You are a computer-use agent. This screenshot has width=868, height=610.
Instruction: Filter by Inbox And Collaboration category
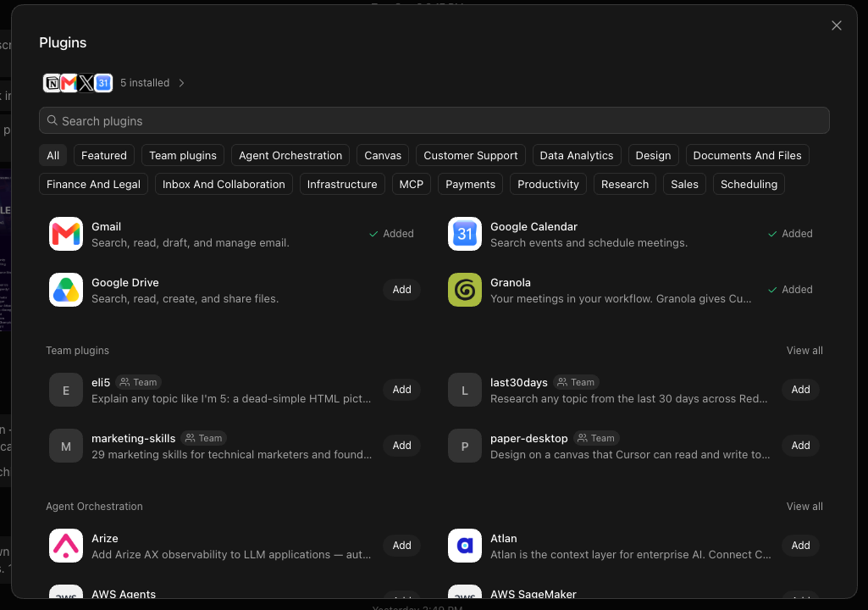pyautogui.click(x=224, y=185)
